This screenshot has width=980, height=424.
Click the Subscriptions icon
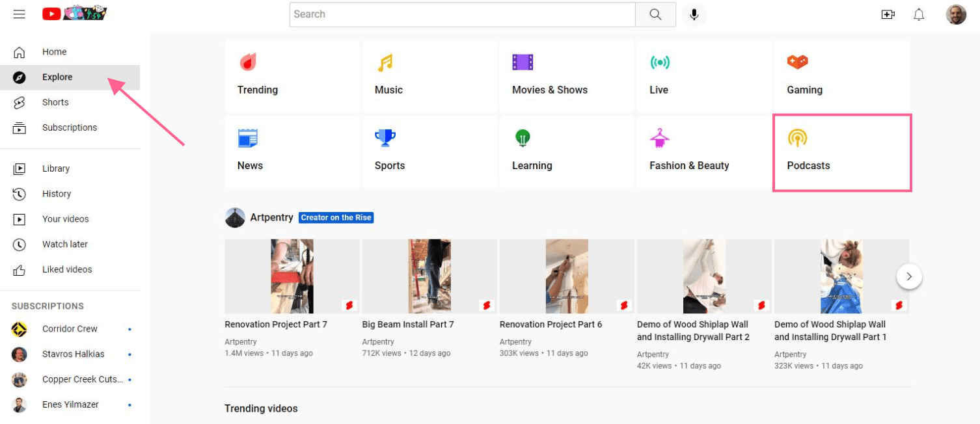[20, 128]
